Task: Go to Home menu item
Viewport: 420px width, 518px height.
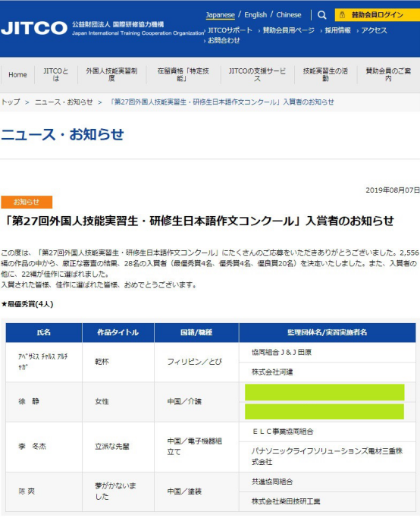Action: pyautogui.click(x=18, y=74)
